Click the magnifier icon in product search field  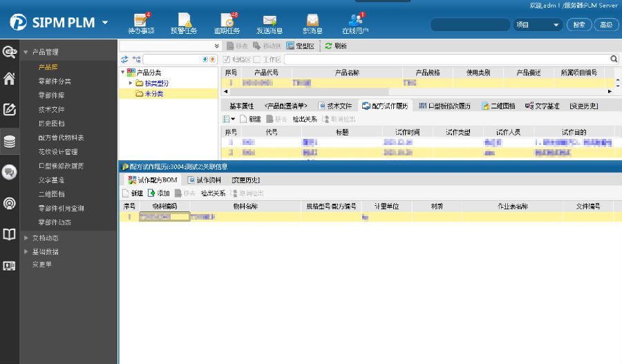coord(614,59)
